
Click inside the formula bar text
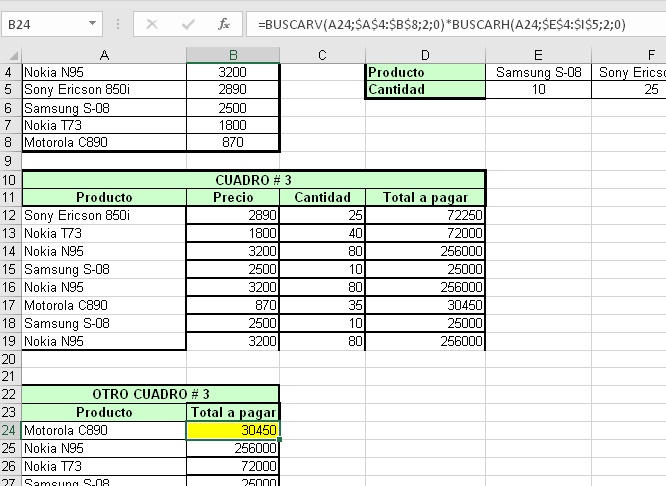[x=442, y=24]
